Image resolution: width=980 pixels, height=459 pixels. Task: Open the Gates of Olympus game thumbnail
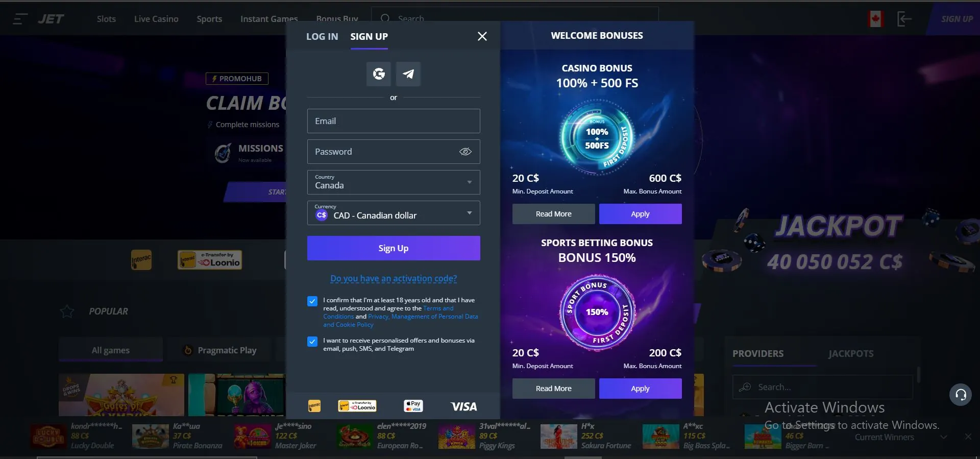tap(121, 395)
